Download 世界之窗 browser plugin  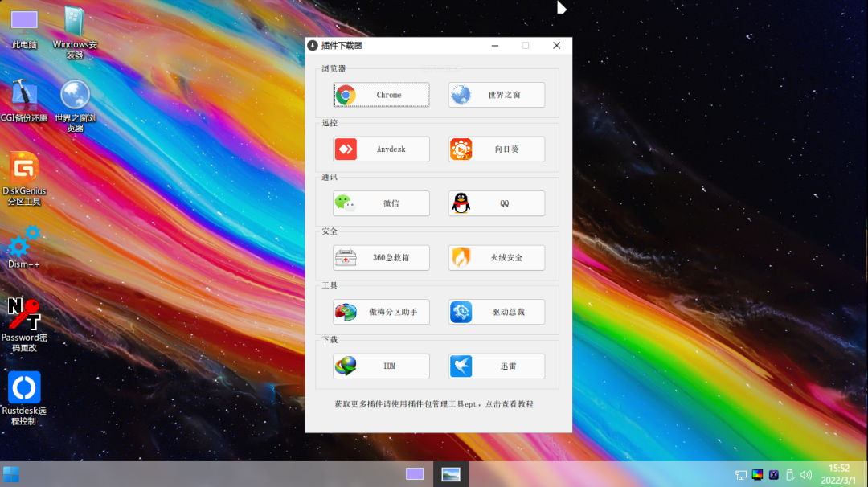click(x=496, y=95)
